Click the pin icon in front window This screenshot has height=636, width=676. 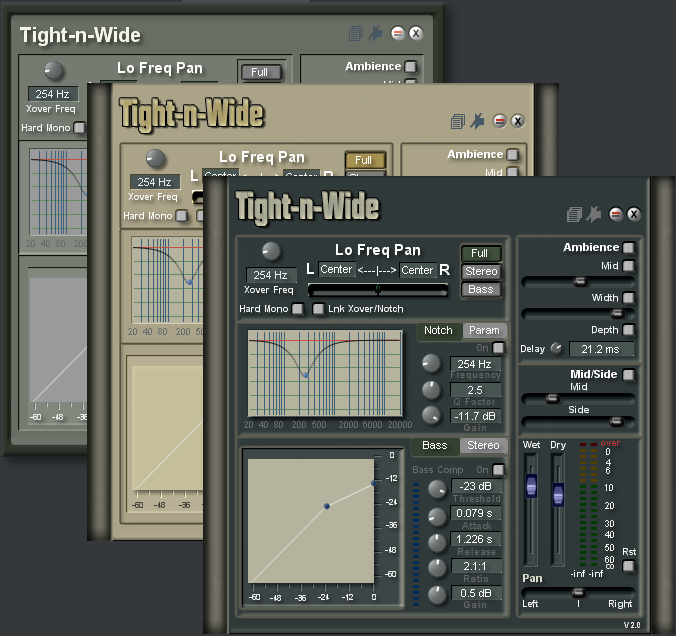[594, 214]
